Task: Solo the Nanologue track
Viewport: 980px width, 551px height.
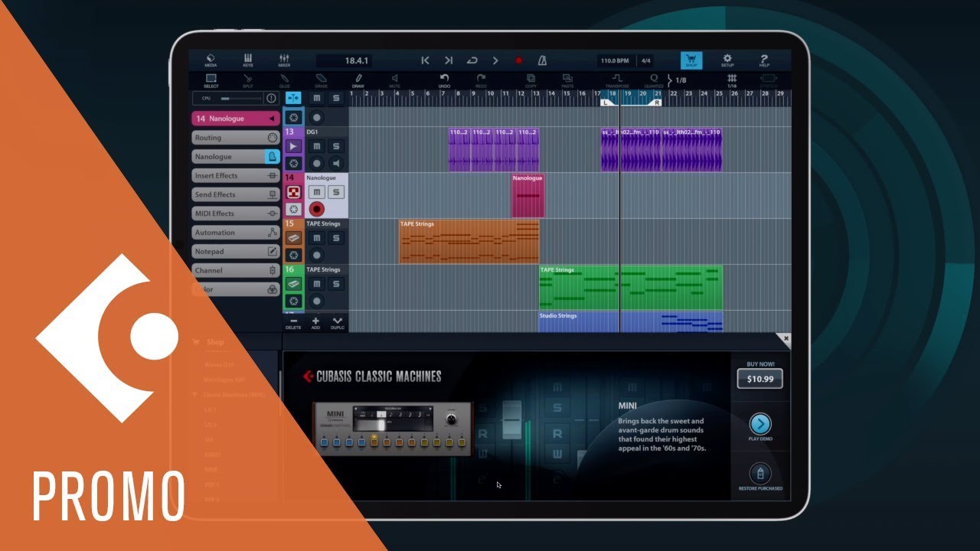Action: pos(335,192)
